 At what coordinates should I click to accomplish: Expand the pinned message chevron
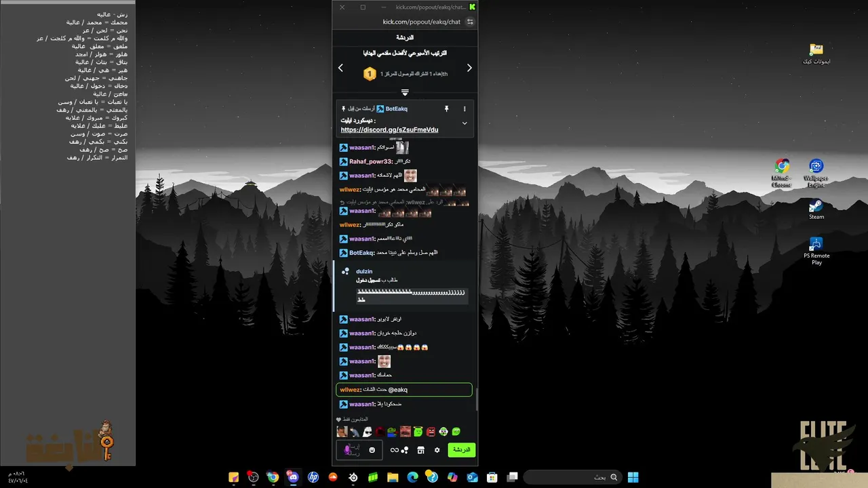[465, 123]
